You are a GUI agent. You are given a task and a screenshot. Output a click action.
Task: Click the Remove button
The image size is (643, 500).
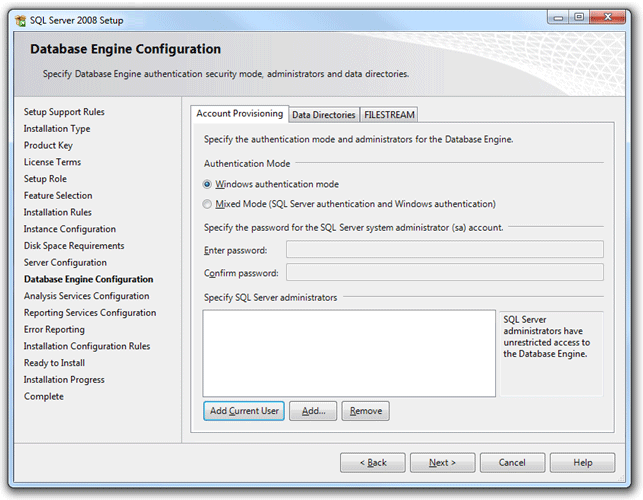(x=365, y=411)
